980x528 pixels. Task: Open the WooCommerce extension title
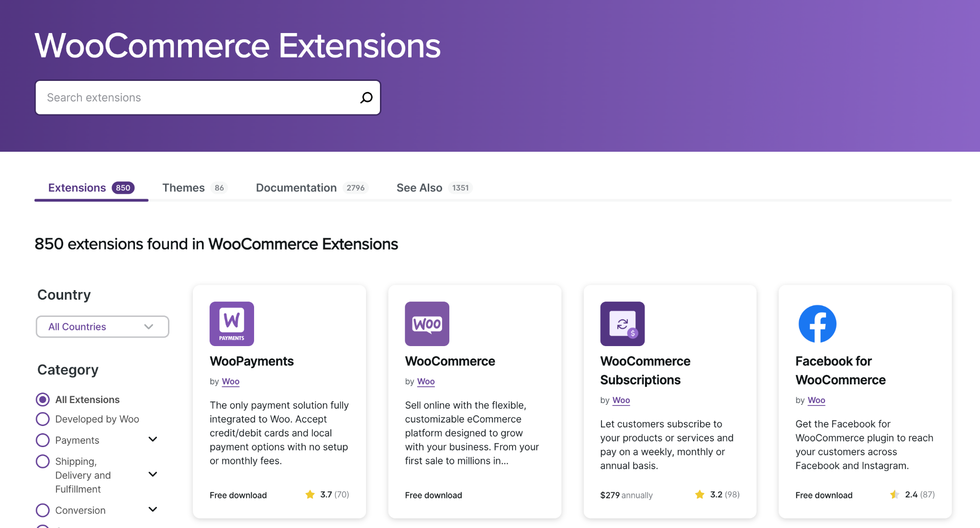(x=450, y=361)
